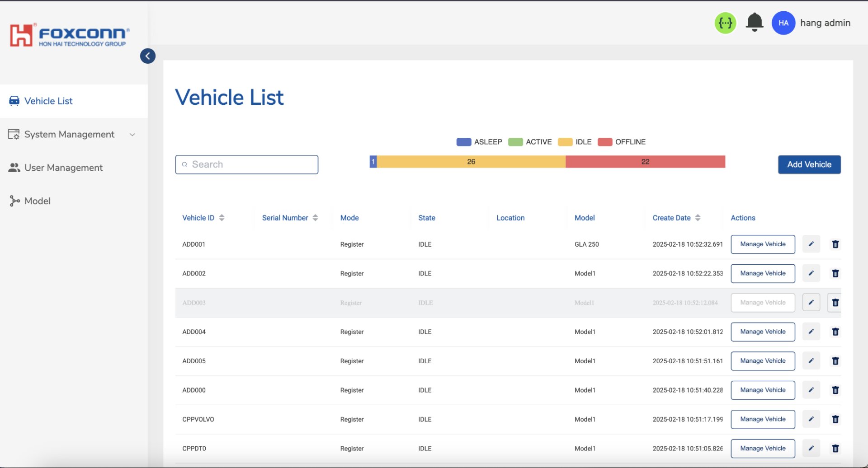Screen dimensions: 868x468
Task: Click the Foxconn logo
Action: (x=70, y=36)
